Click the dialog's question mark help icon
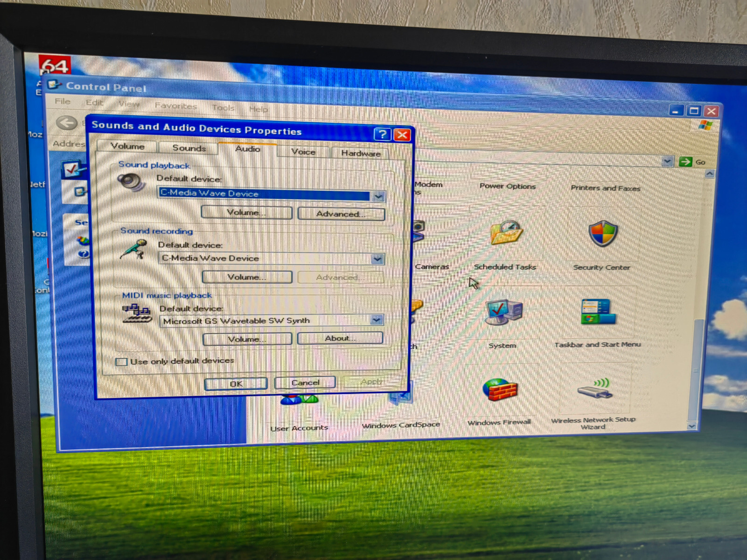 tap(382, 134)
